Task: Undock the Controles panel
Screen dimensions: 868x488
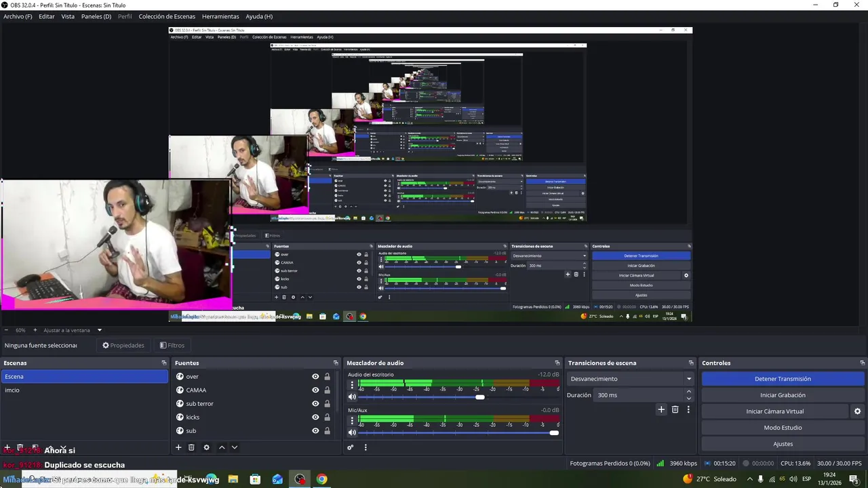Action: click(x=863, y=363)
